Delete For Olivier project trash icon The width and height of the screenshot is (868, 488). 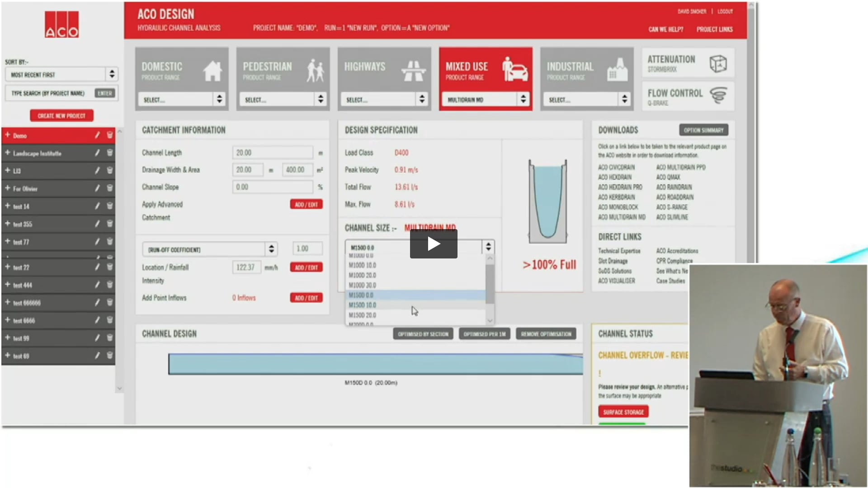[109, 188]
